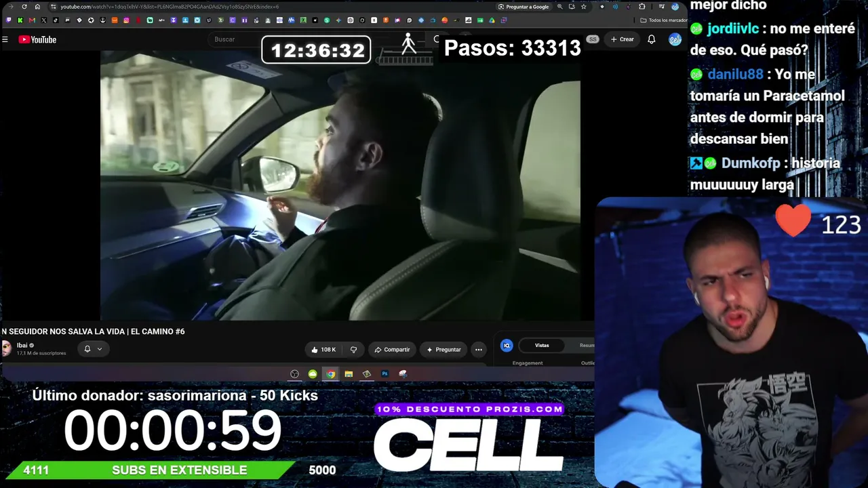The image size is (868, 488).
Task: Open YouTube notifications bell
Action: click(651, 39)
